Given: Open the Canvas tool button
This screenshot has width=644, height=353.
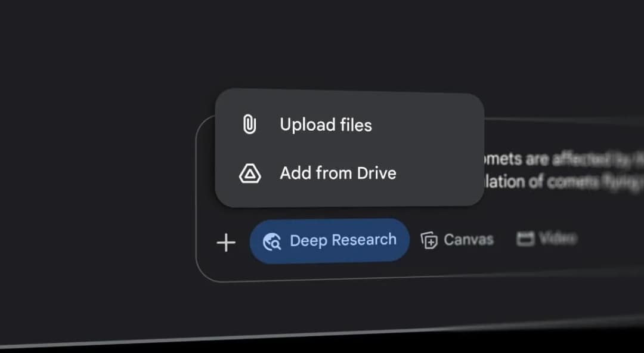Looking at the screenshot, I should 457,240.
